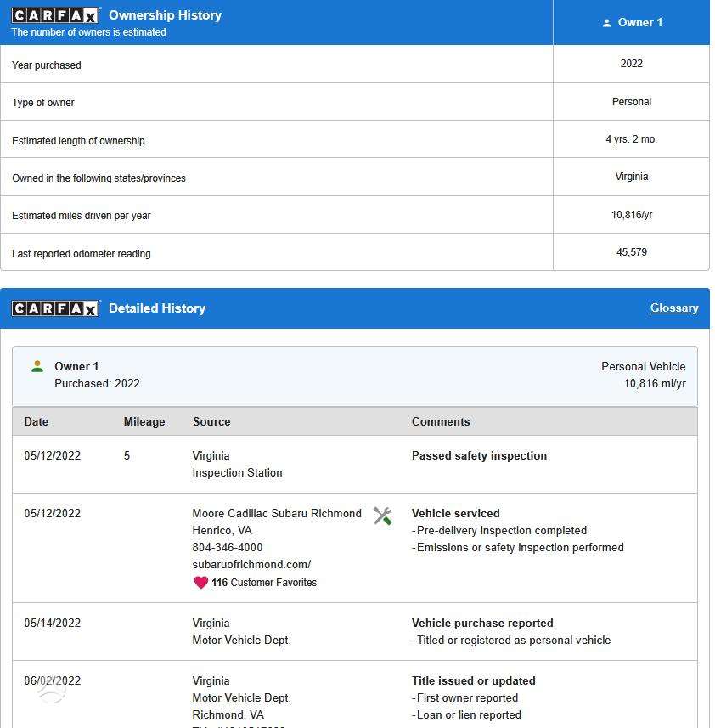Image resolution: width=715 pixels, height=728 pixels.
Task: Click '10,816 mi/yr' in owner card
Action: [x=655, y=383]
